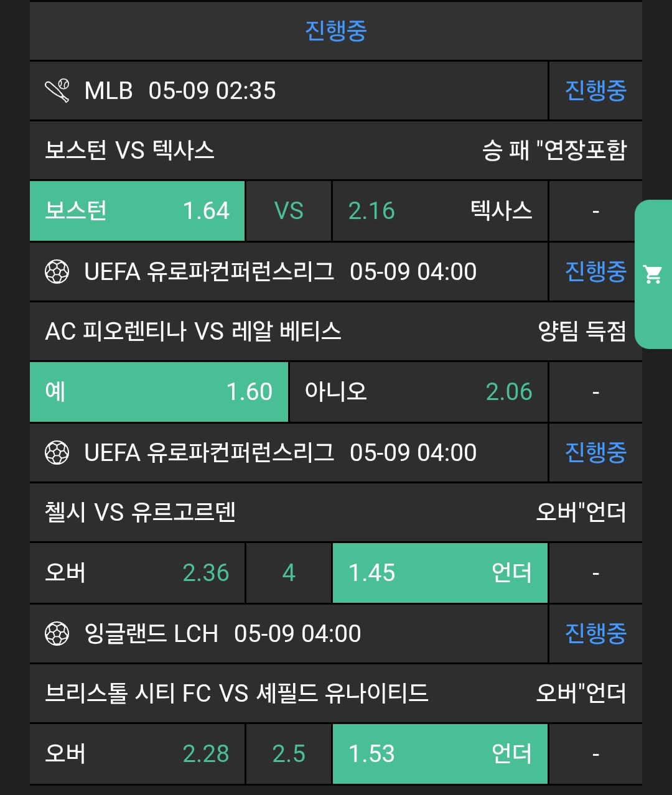
Task: Pick 언더 at 1.45 for Chelsea match
Action: click(439, 573)
